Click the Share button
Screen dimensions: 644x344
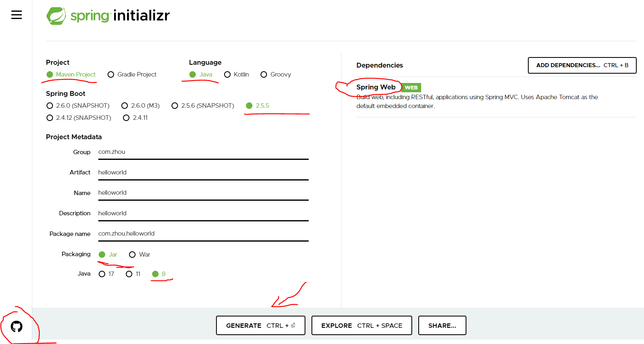point(442,325)
